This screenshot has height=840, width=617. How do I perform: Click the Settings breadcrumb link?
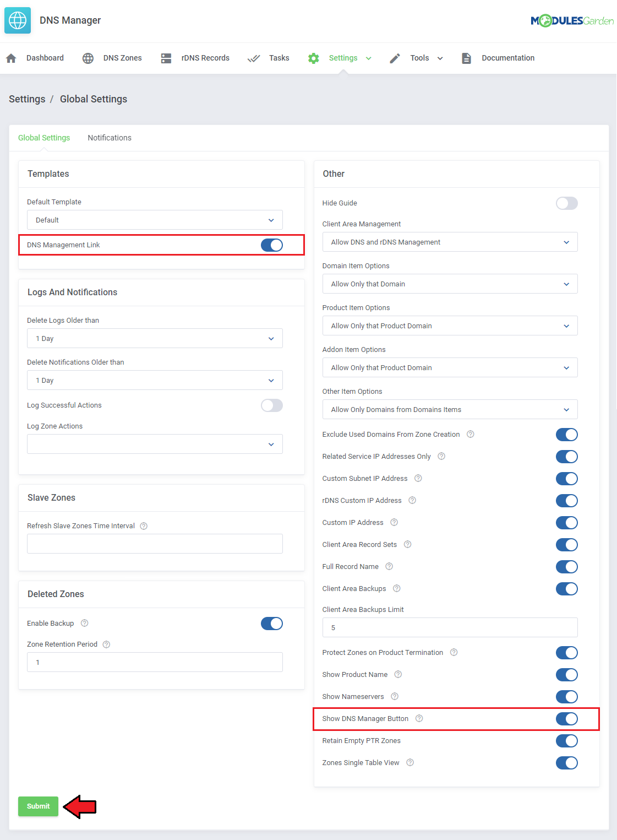[27, 99]
